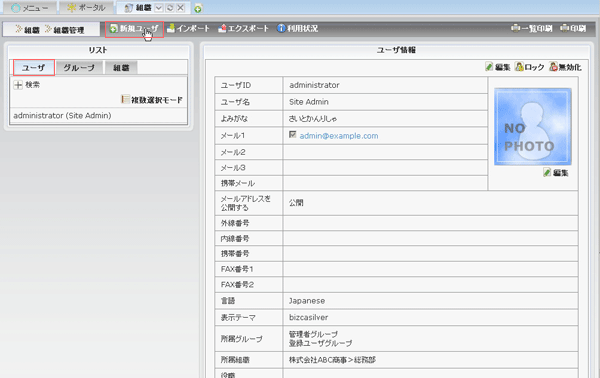Viewport: 600px width, 378px height.
Task: Close the 組織 tab with X icon
Action: click(181, 8)
